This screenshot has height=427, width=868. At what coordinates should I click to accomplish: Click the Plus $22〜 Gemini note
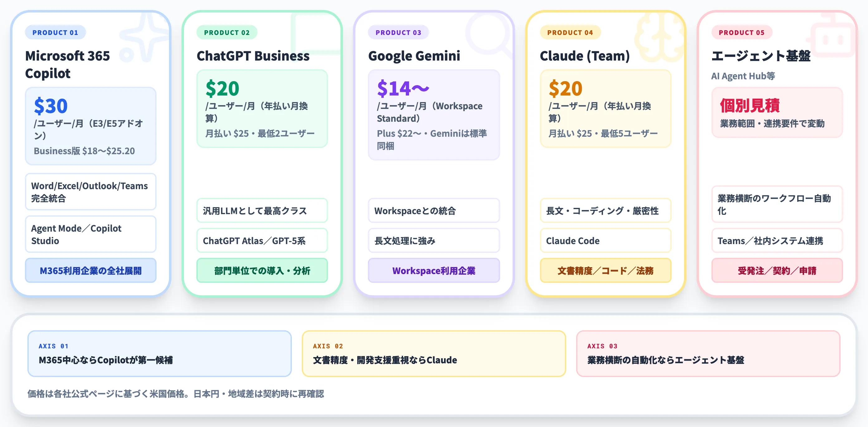[432, 139]
